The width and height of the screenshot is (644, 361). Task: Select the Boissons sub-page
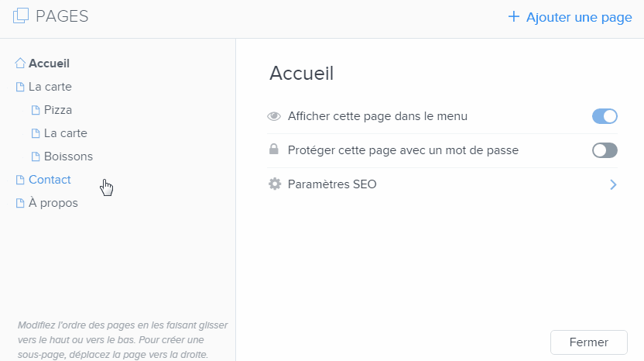click(68, 156)
